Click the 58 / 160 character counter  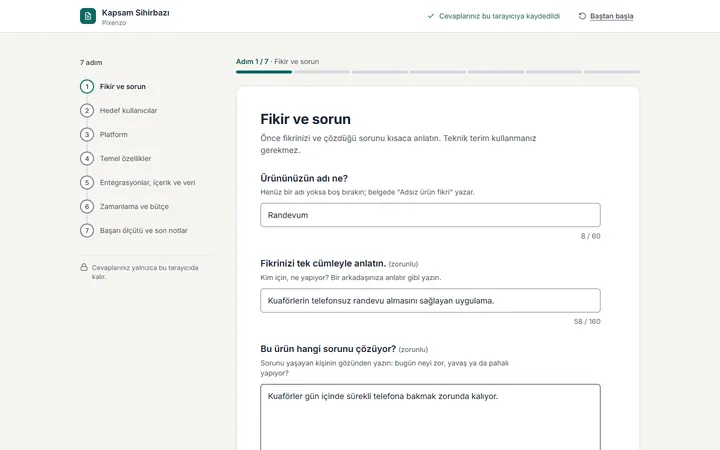coord(587,321)
